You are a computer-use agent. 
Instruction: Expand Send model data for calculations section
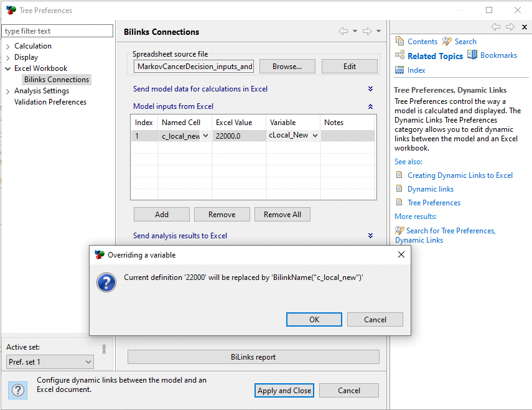(370, 89)
